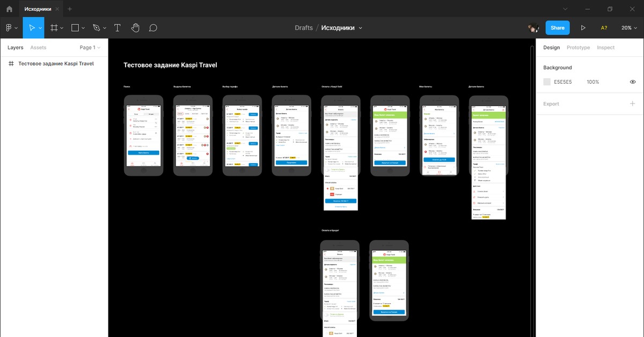Open the Pen tools dropdown arrow

click(105, 28)
